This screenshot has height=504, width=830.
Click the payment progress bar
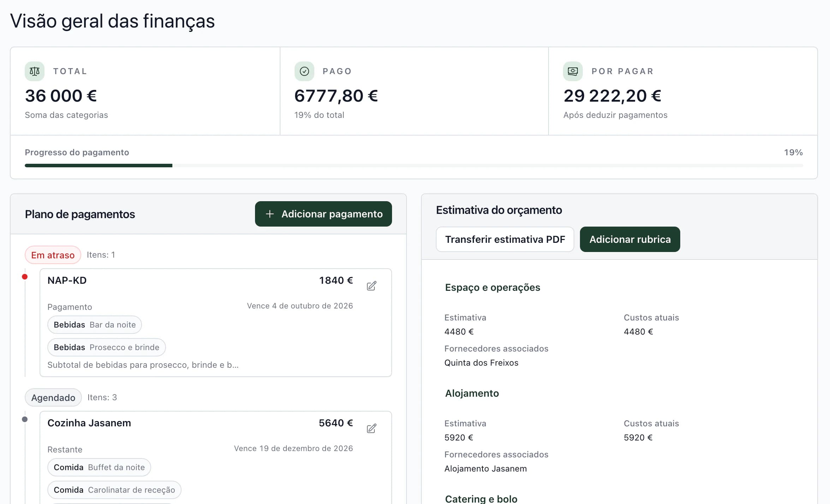pyautogui.click(x=414, y=166)
